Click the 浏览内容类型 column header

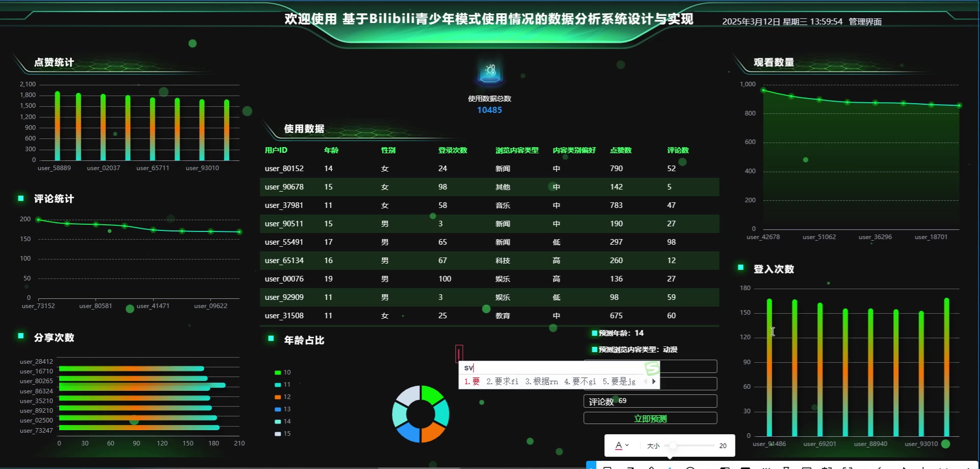[x=517, y=150]
